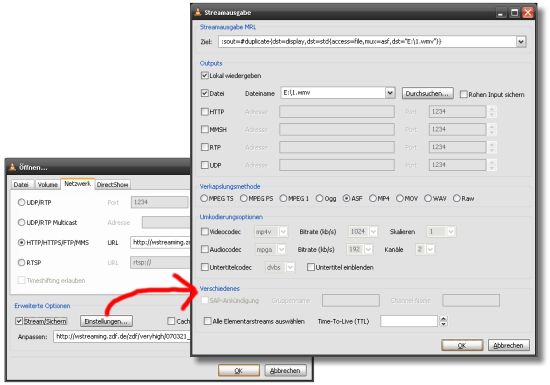Open the Skalieren dropdown
This screenshot has width=550, height=385.
[451, 231]
